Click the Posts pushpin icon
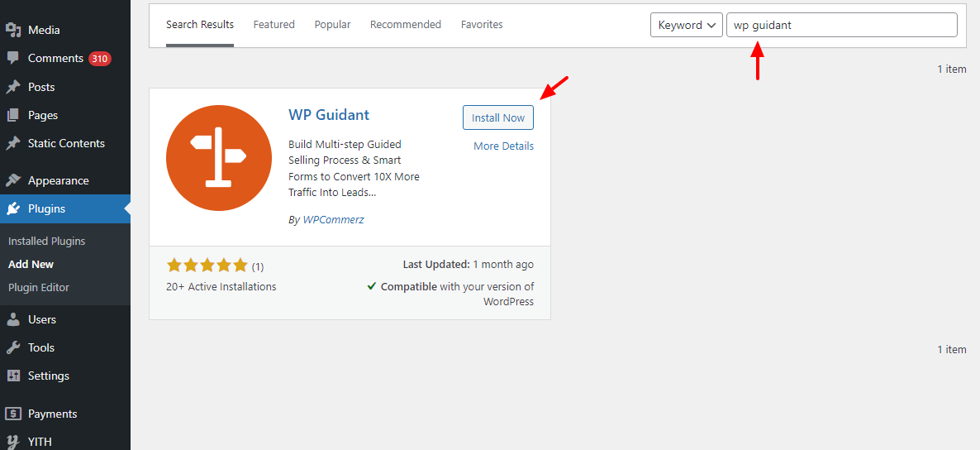 click(x=13, y=87)
